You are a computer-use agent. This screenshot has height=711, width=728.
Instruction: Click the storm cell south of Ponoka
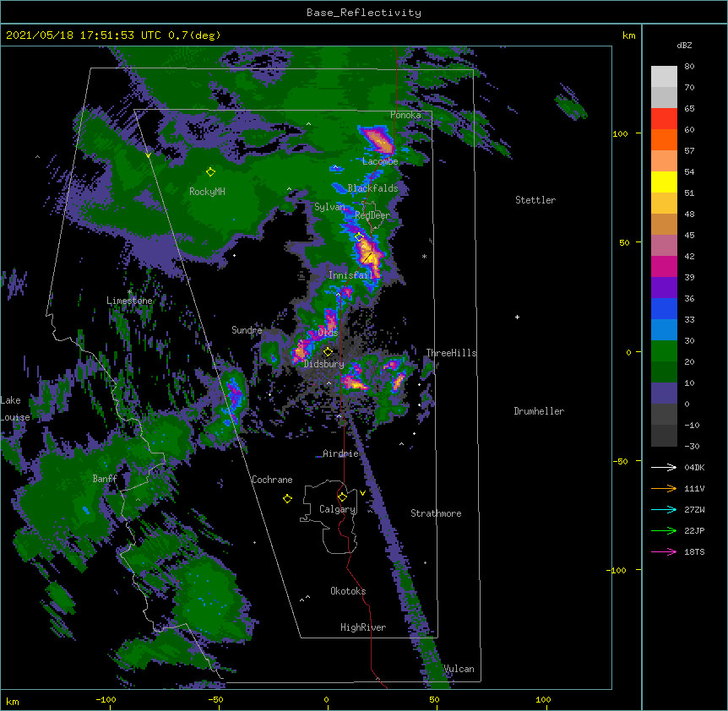[378, 139]
